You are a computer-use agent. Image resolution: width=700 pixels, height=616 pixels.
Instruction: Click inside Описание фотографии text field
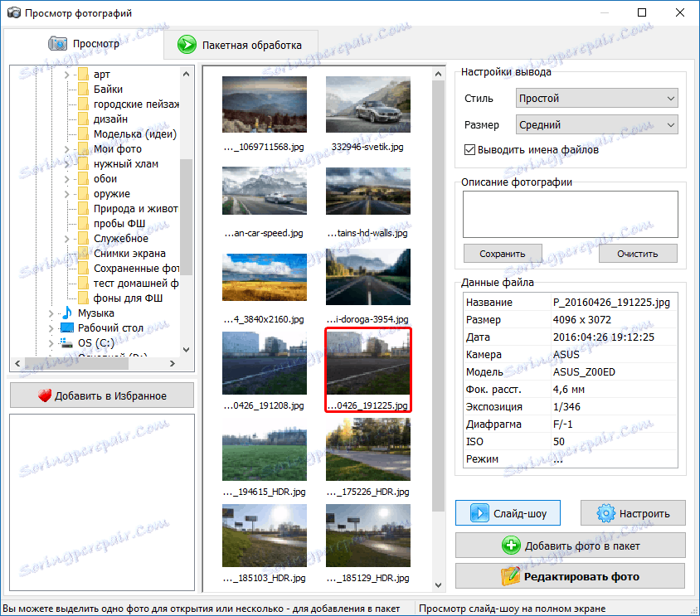click(570, 214)
